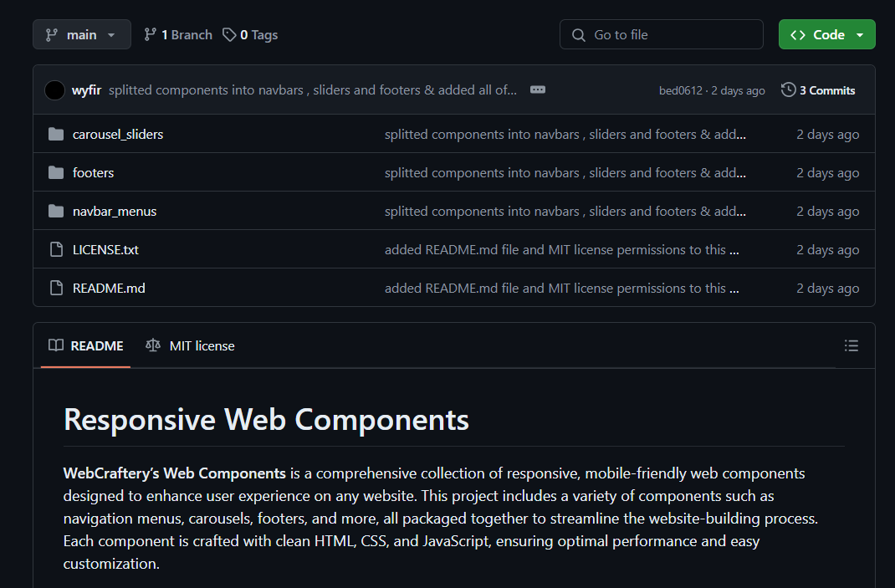Viewport: 895px width, 588px height.
Task: Click the carousel_sliders folder icon
Action: coord(56,134)
